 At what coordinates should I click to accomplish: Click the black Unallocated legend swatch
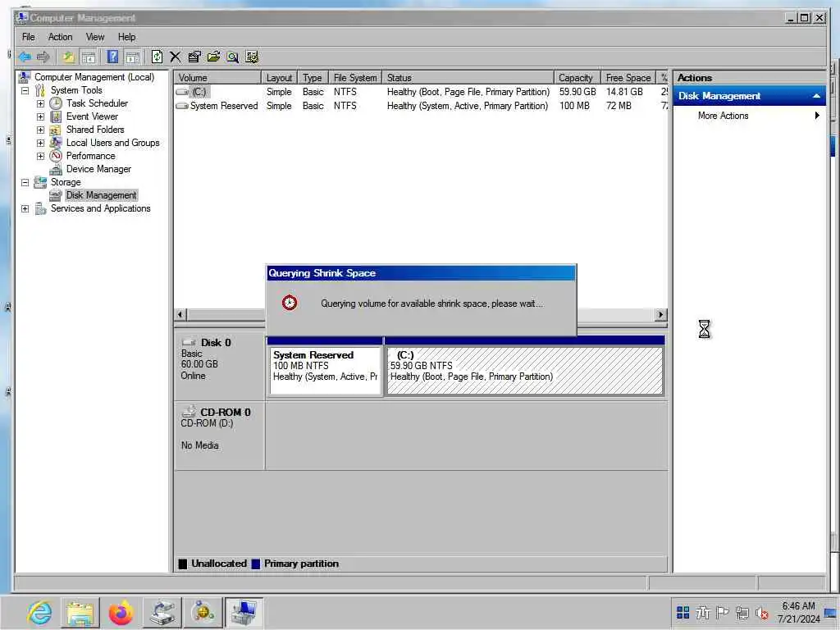(x=183, y=564)
